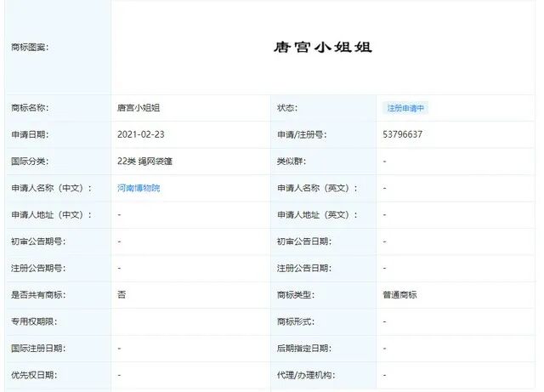Click the 商标类型 label
This screenshot has width=544, height=392.
tap(296, 295)
